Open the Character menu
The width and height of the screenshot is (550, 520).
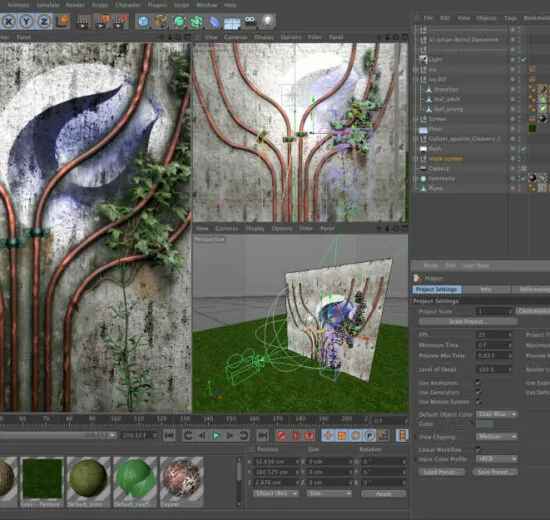[x=128, y=5]
